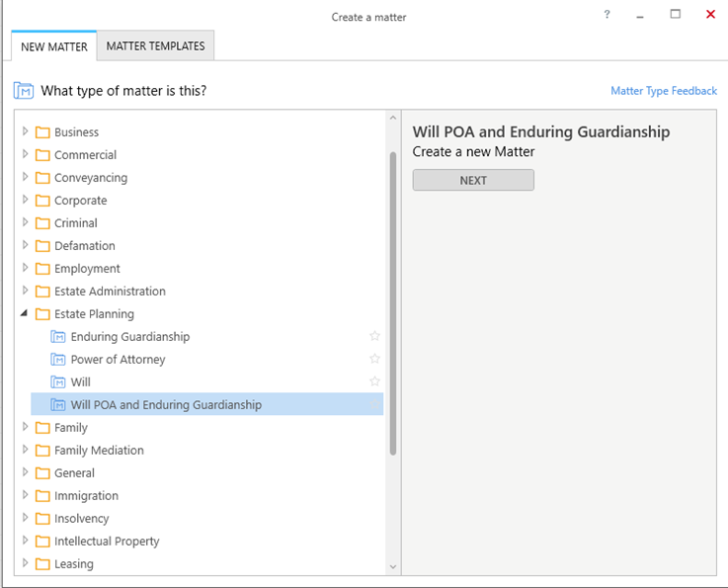This screenshot has width=728, height=588.
Task: Click the Immigration folder icon
Action: tap(42, 496)
